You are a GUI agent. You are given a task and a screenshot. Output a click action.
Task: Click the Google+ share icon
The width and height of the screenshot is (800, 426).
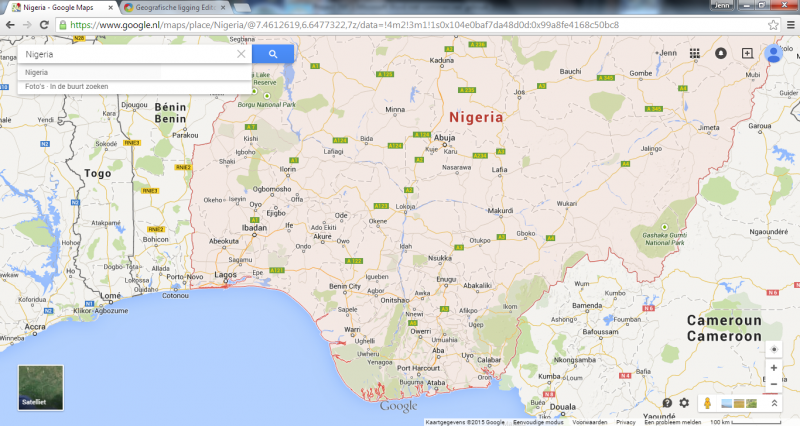747,53
